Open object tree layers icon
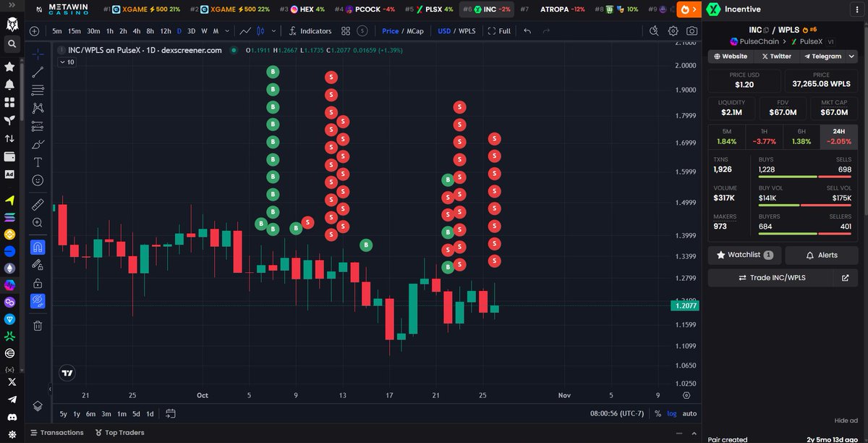This screenshot has width=868, height=443. coord(38,406)
